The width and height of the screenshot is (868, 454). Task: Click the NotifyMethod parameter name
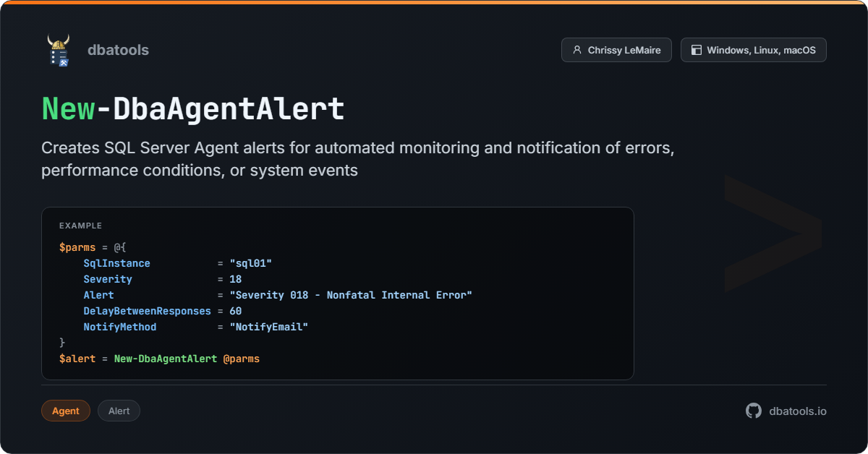pos(119,327)
